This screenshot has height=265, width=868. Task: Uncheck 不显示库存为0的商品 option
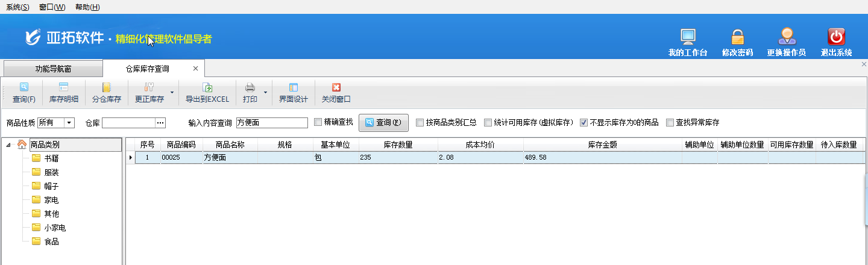click(583, 122)
